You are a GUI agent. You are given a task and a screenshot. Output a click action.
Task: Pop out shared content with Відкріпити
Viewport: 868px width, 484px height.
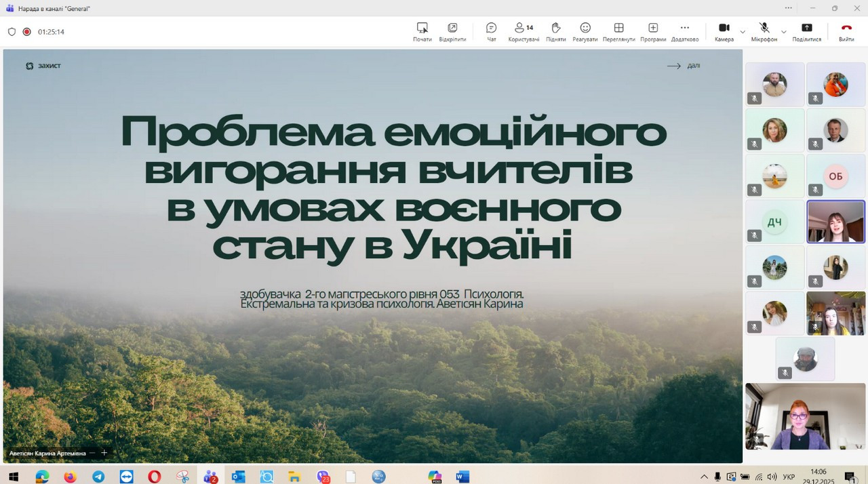452,31
